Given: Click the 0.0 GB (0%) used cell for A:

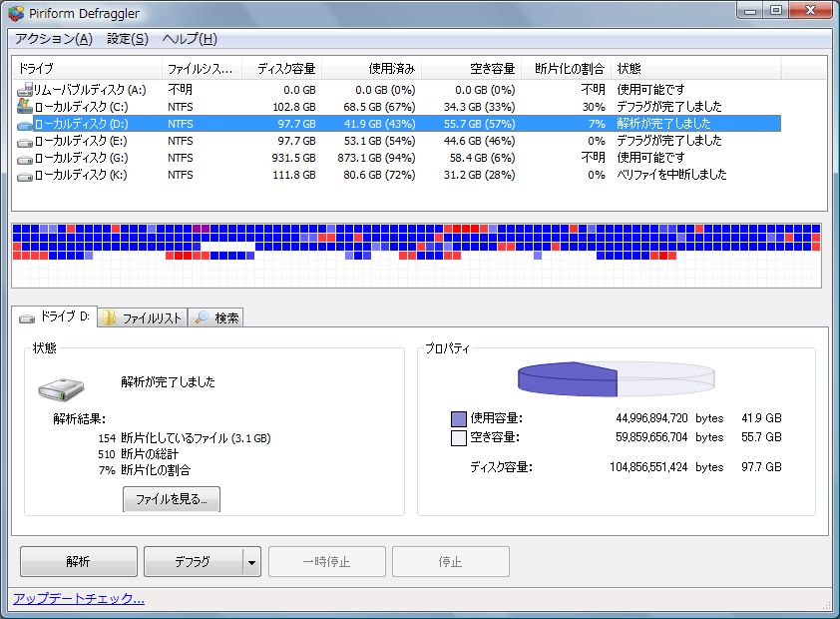Looking at the screenshot, I should click(x=385, y=90).
